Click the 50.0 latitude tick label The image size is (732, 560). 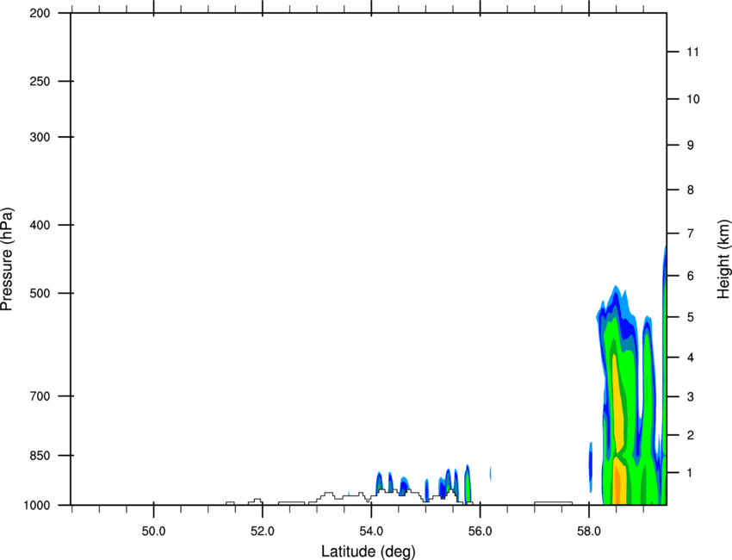tap(153, 531)
